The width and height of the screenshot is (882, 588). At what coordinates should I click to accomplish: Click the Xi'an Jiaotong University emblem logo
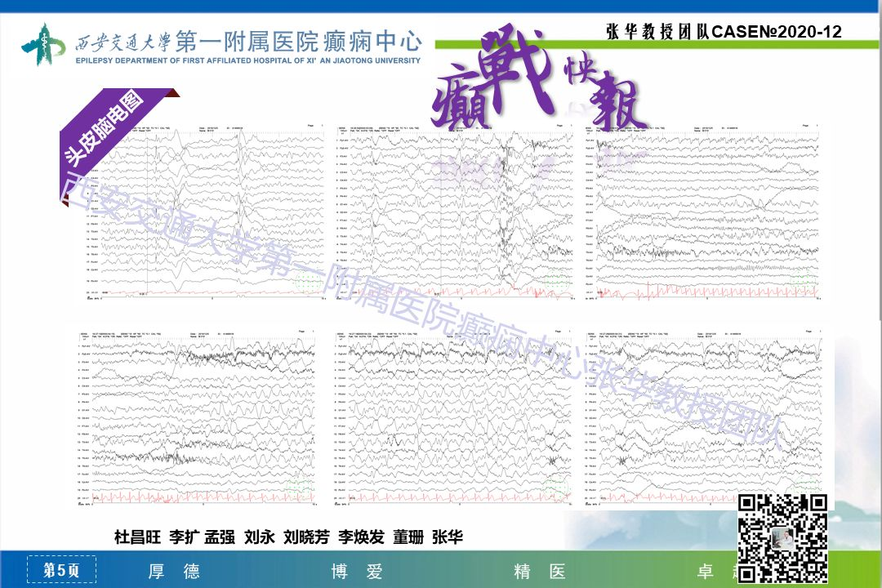click(42, 47)
